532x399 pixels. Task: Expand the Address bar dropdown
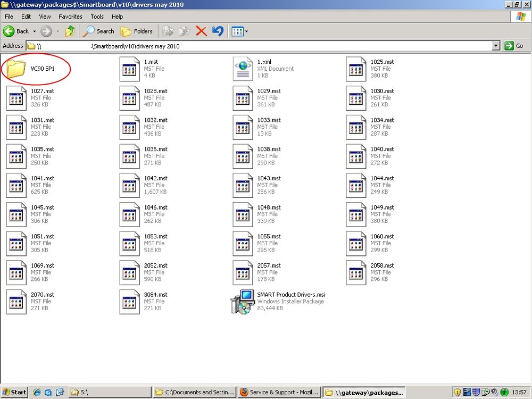(x=496, y=46)
